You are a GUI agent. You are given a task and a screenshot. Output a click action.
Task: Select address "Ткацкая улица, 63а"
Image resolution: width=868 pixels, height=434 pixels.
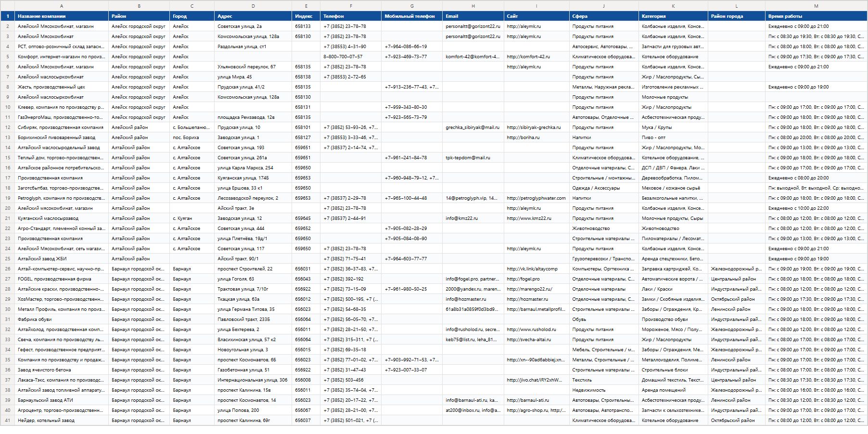pos(253,299)
